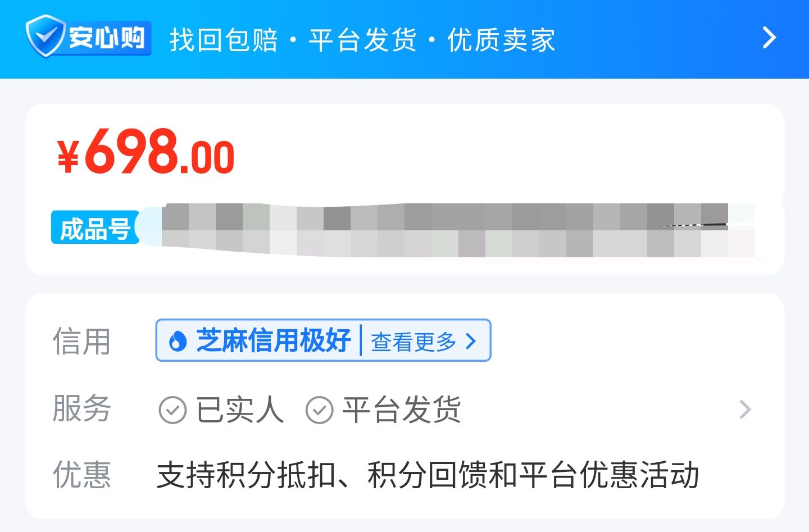
Task: Open the 优惠 points discount description
Action: coord(428,475)
